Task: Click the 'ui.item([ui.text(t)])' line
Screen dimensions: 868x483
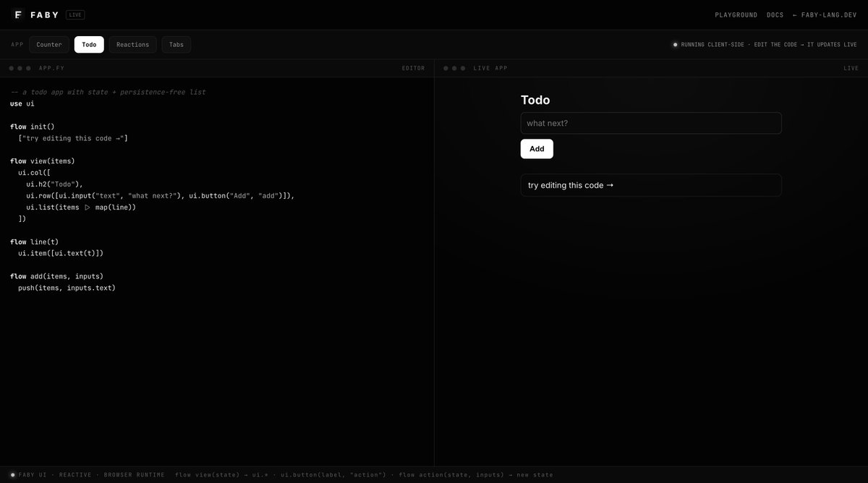Action: (61, 254)
